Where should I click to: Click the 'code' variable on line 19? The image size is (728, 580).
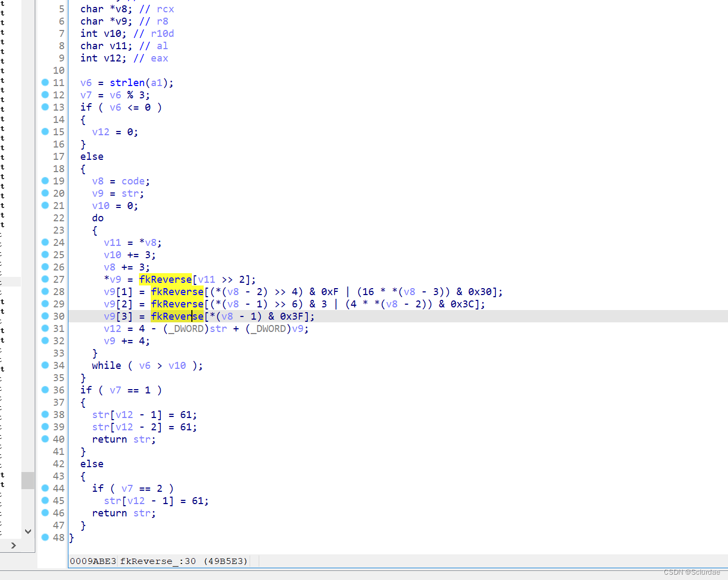133,181
